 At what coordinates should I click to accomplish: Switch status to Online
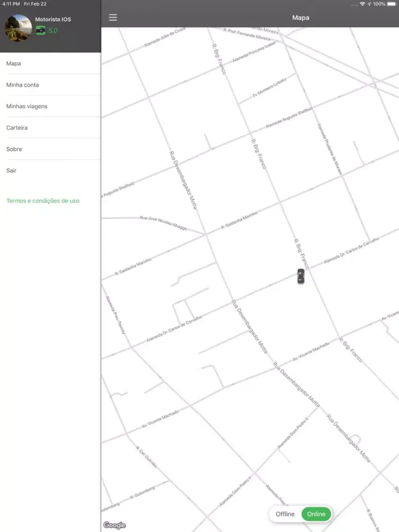click(316, 514)
